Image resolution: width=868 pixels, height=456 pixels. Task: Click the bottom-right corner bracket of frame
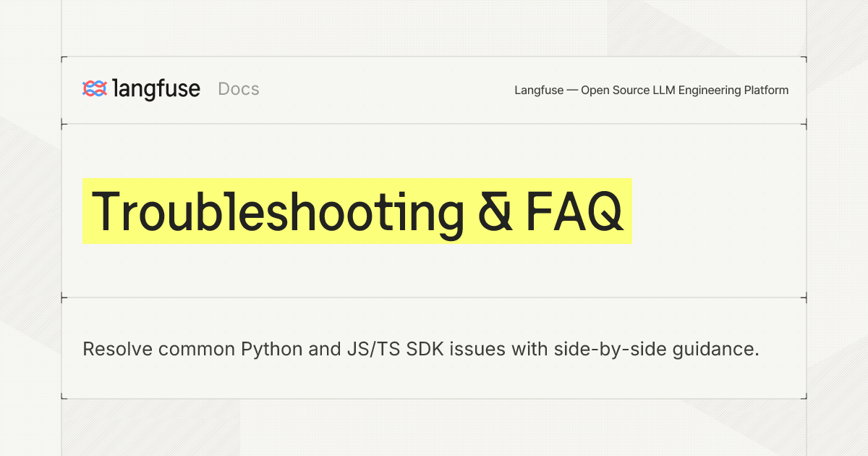(x=803, y=394)
